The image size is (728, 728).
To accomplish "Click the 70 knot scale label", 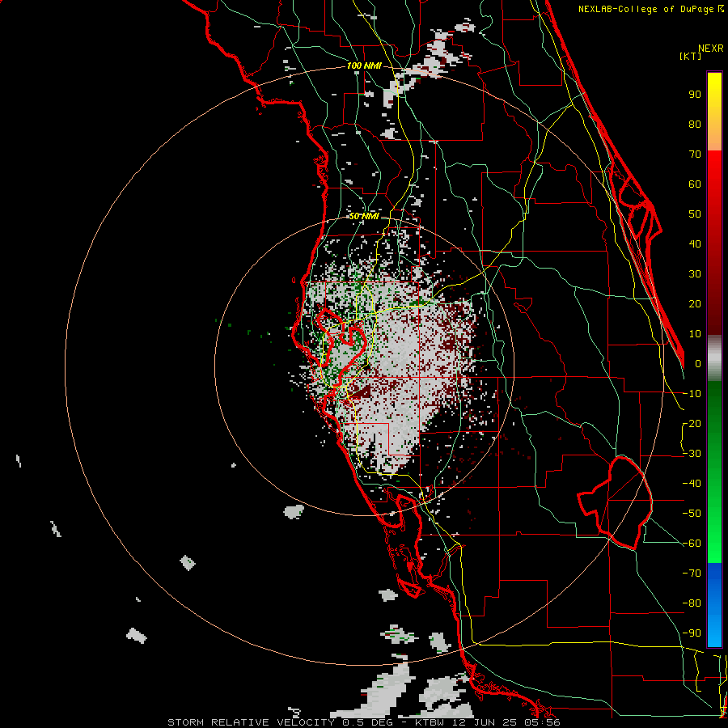I will pos(695,154).
